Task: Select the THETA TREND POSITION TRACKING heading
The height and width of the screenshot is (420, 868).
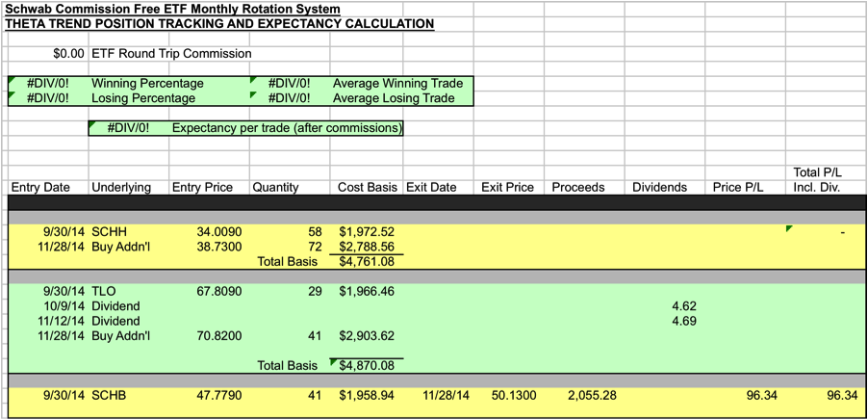Action: tap(219, 24)
